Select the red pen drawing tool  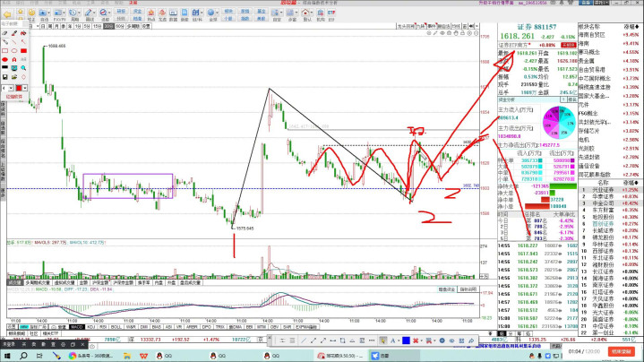click(14, 33)
